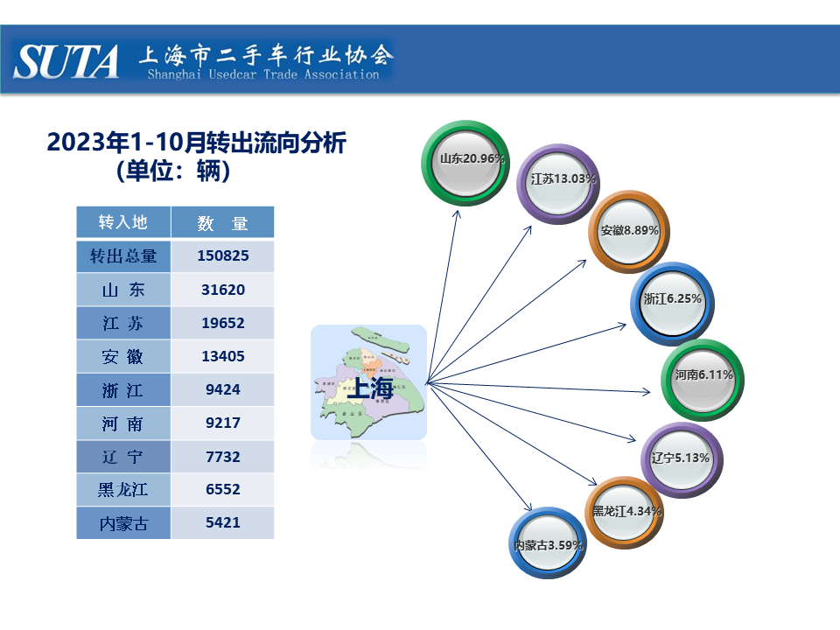Image resolution: width=840 pixels, height=630 pixels.
Task: Click the 江苏 row label
Action: (x=123, y=323)
